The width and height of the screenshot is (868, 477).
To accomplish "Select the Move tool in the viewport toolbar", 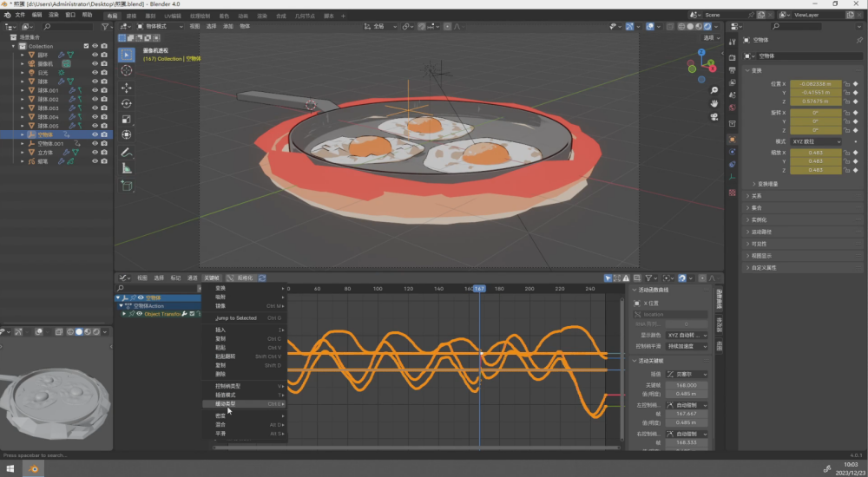I will click(x=126, y=88).
